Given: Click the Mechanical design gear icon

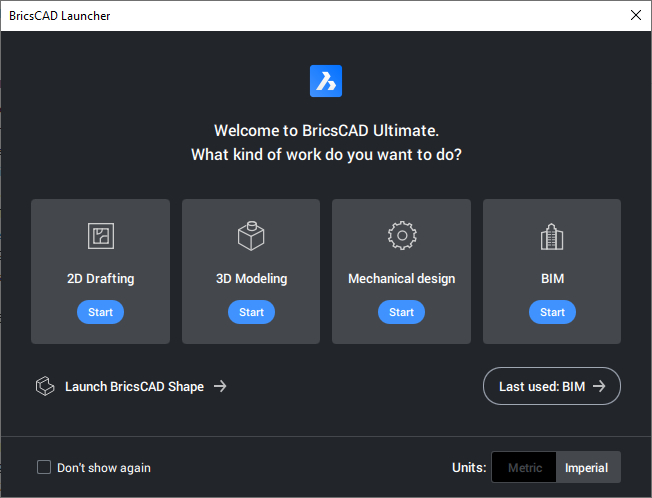Looking at the screenshot, I should click(x=402, y=236).
